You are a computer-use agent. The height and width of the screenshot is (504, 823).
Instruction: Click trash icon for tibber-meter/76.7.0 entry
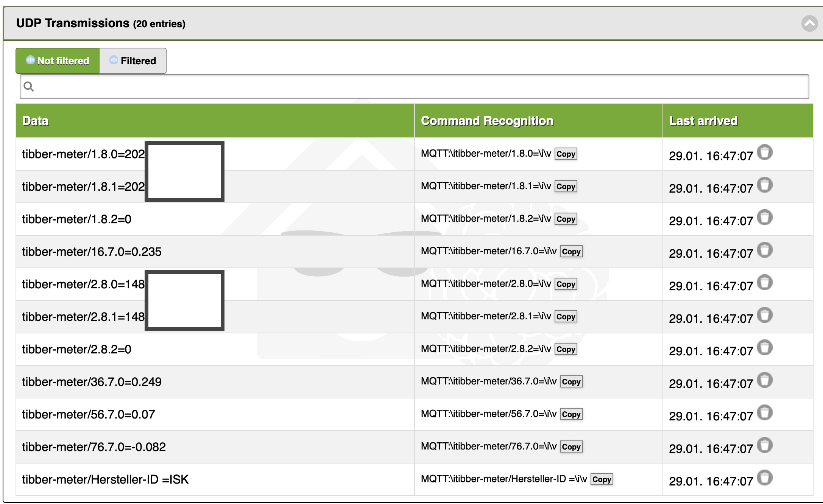(764, 446)
